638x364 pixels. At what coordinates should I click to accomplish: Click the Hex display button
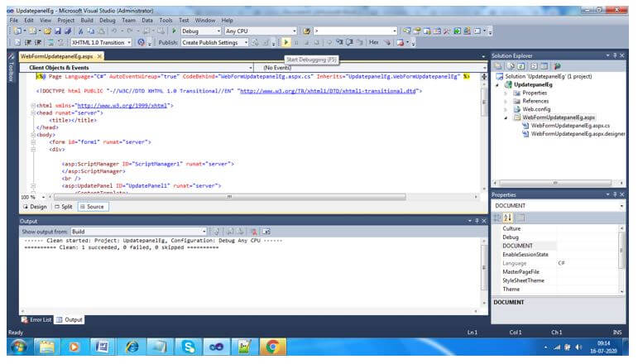(373, 42)
